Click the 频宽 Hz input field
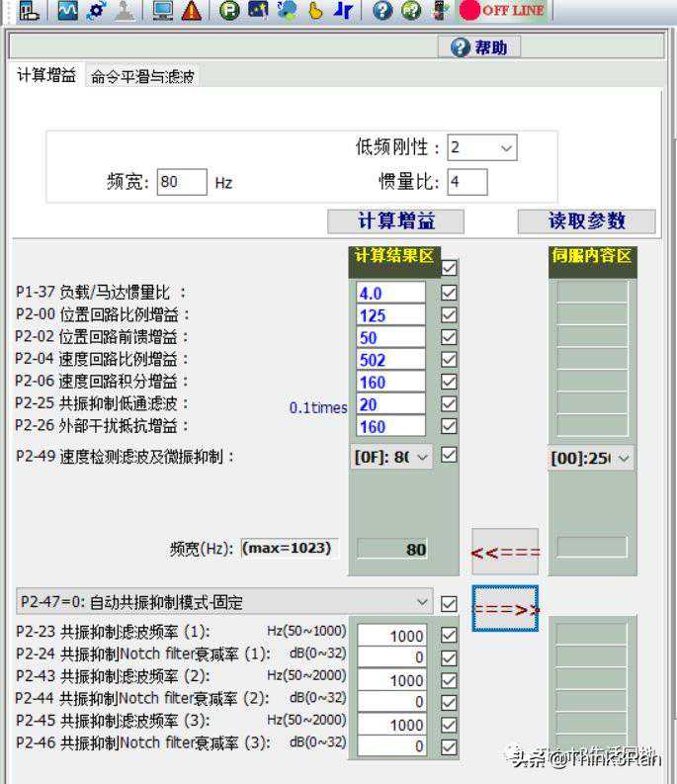Viewport: 677px width, 784px height. click(182, 182)
